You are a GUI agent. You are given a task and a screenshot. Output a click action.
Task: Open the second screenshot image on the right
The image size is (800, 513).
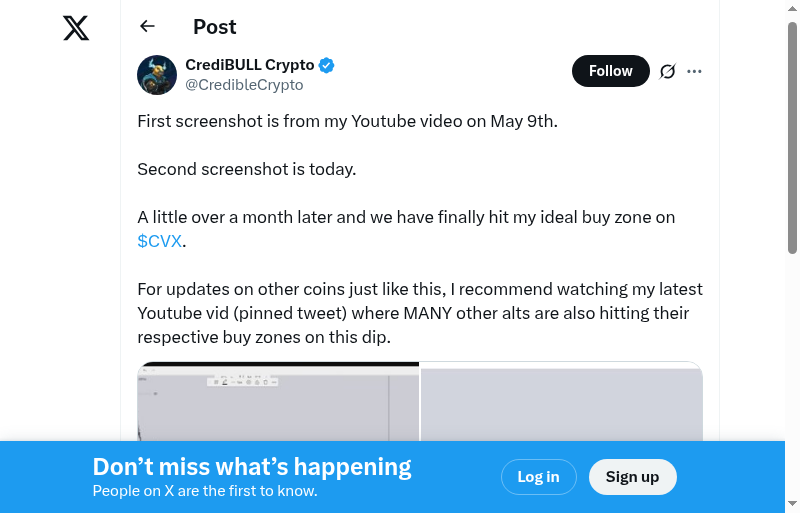point(561,401)
